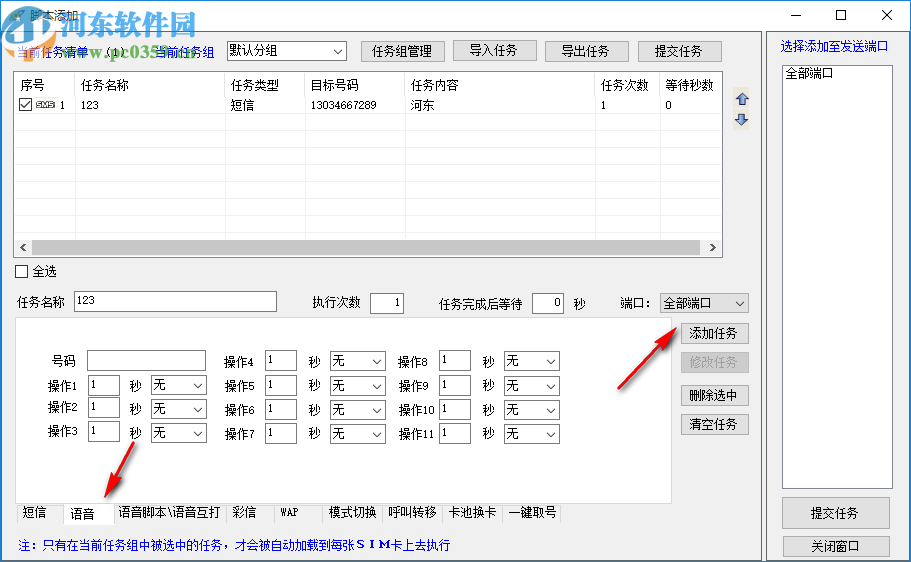Focus the 任务完成后等待 seconds field
The height and width of the screenshot is (562, 911).
coord(548,303)
